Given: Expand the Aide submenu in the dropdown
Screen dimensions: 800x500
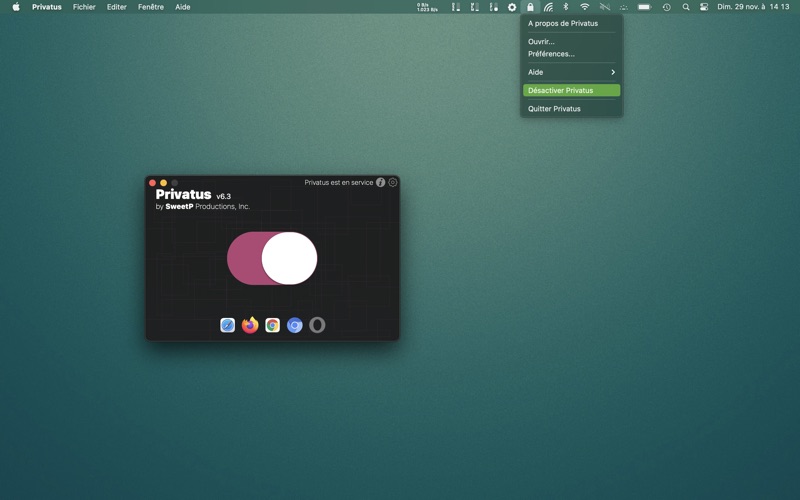Looking at the screenshot, I should pos(571,72).
